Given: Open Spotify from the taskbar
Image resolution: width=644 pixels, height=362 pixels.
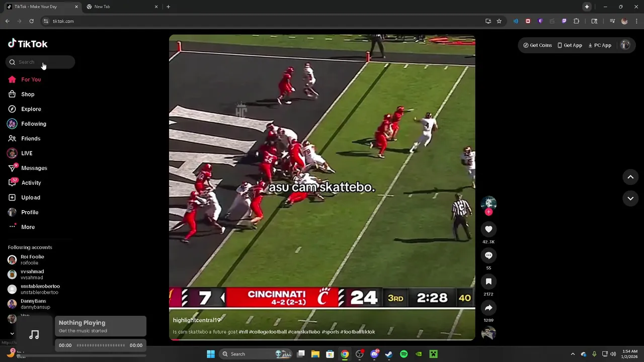Looking at the screenshot, I should click(x=404, y=354).
